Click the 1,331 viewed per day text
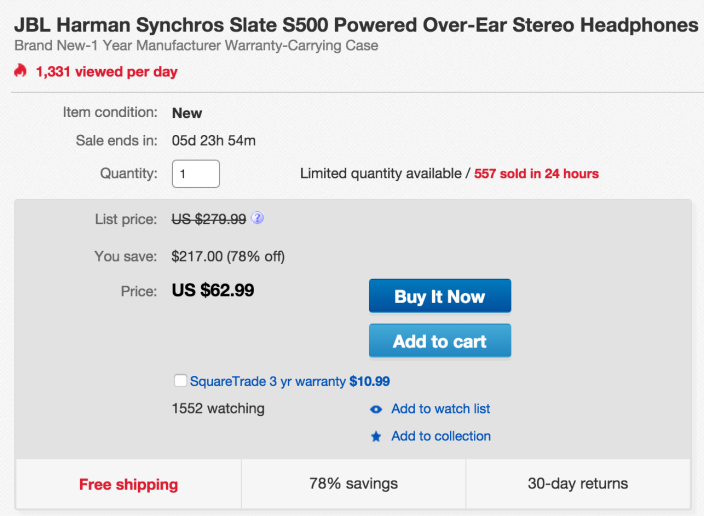 coord(106,72)
